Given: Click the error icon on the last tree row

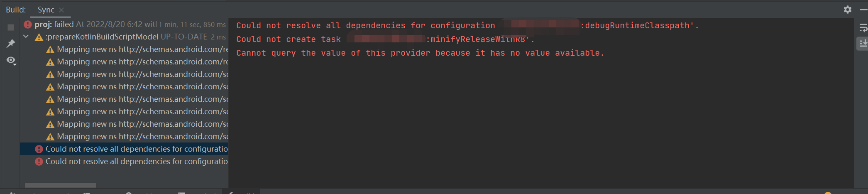Looking at the screenshot, I should (39, 162).
